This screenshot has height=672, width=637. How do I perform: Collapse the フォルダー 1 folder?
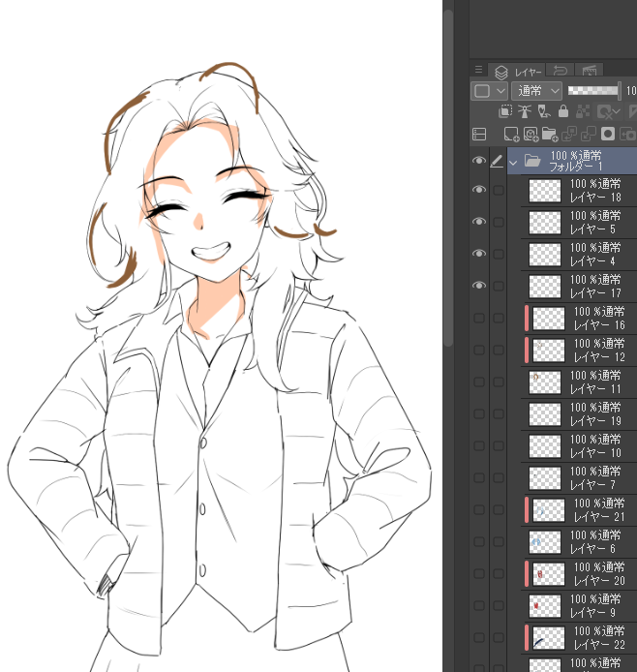(513, 162)
